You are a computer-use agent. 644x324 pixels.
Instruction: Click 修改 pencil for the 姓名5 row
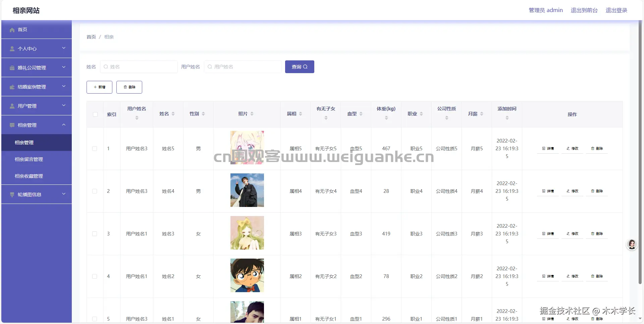click(573, 149)
